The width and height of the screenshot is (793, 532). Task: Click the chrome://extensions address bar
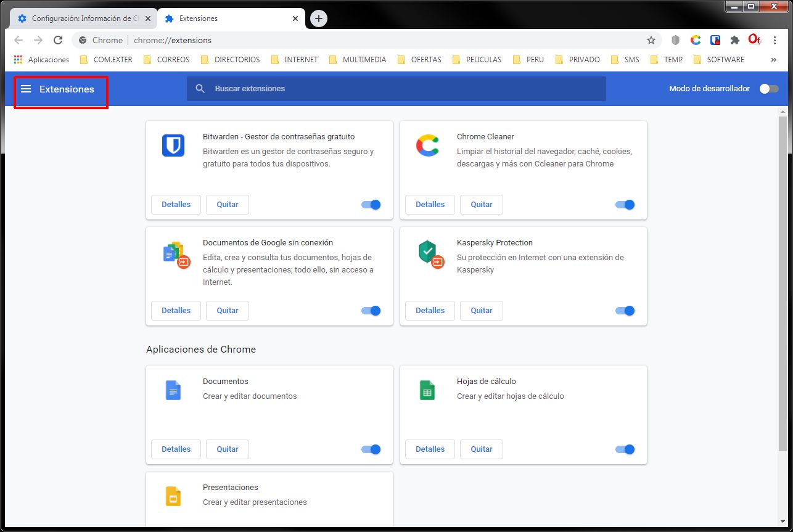point(367,40)
